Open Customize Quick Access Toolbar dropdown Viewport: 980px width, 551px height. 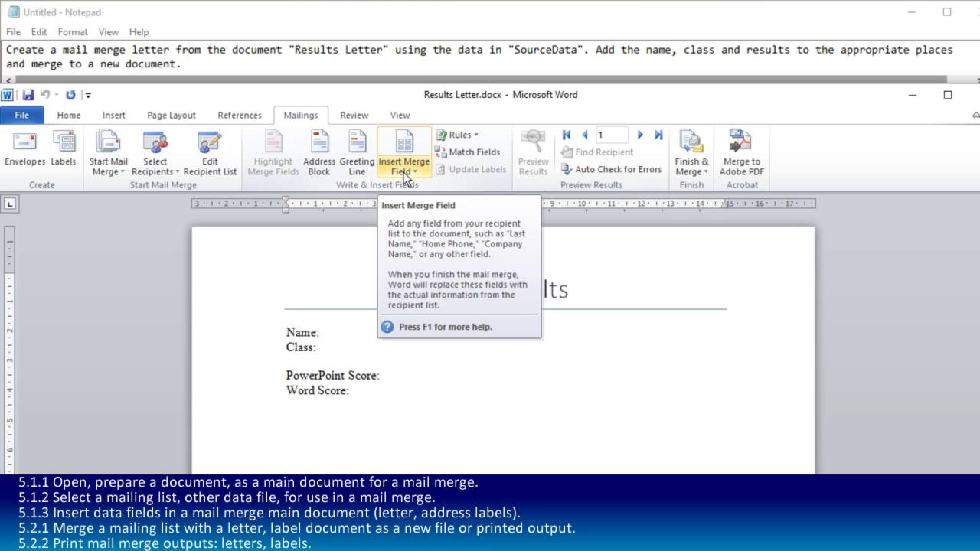[88, 95]
